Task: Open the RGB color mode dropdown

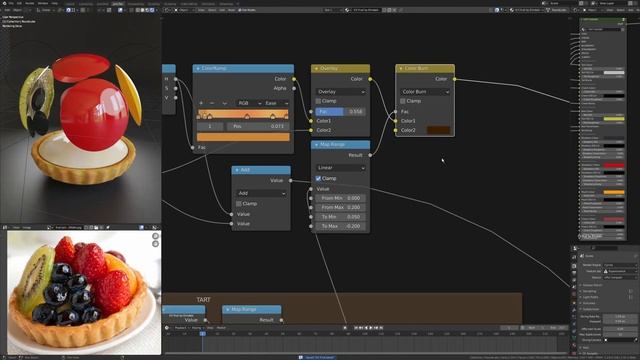Action: 249,103
